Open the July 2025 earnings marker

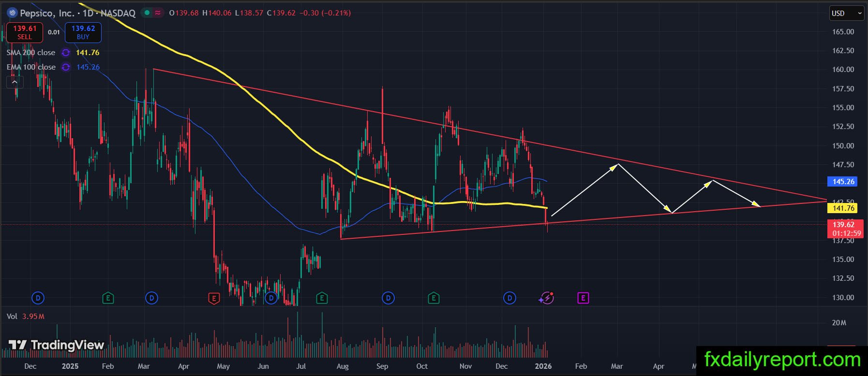[x=322, y=298]
